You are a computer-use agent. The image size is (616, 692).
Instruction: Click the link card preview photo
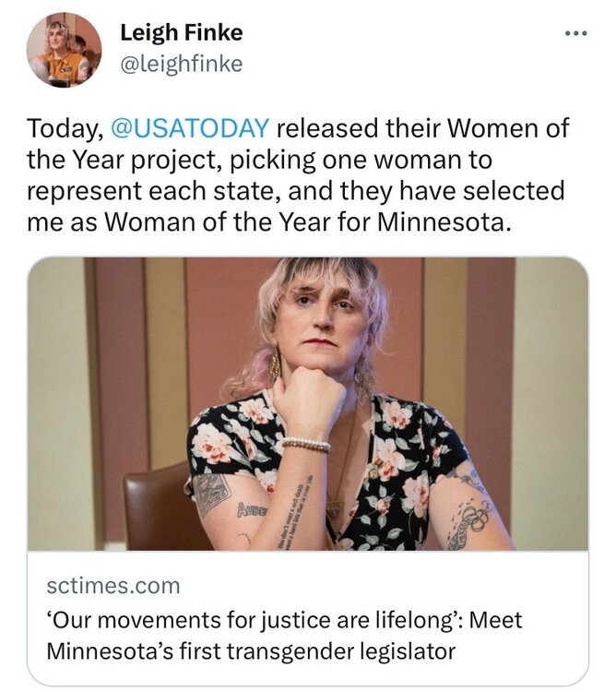308,403
